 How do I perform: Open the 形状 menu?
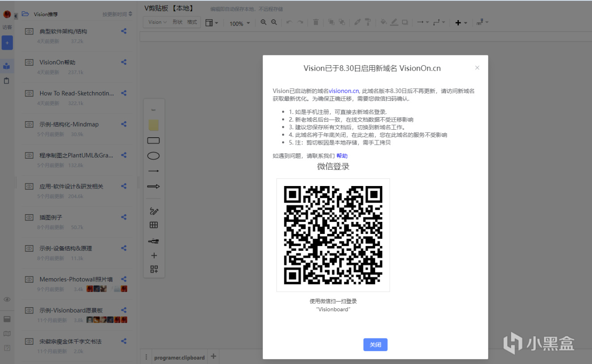tap(178, 22)
